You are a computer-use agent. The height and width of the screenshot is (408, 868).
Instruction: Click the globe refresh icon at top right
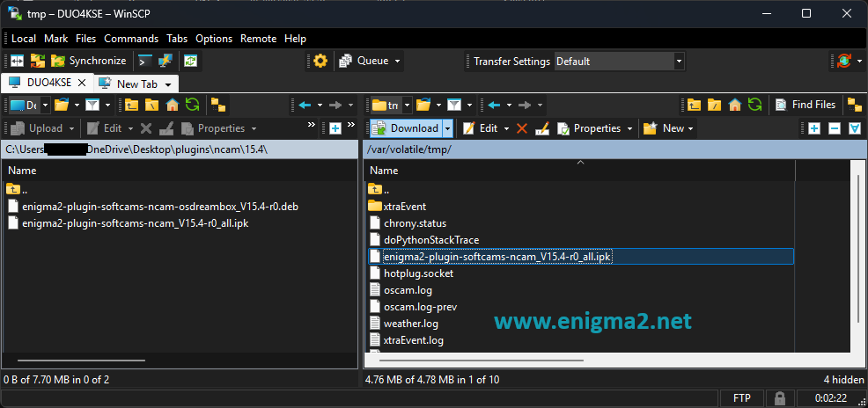coord(843,61)
